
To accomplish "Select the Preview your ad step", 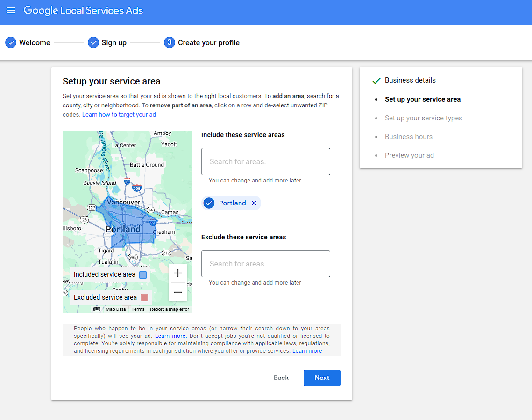I will [x=409, y=155].
